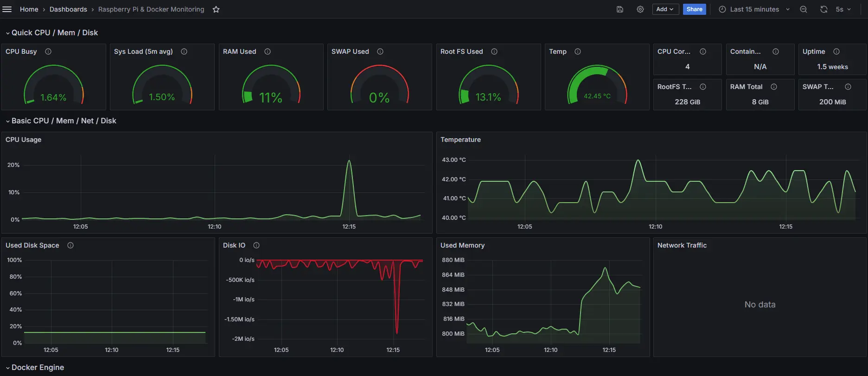Go to Dashboards breadcrumb
Screen dimensions: 868x376
point(68,9)
